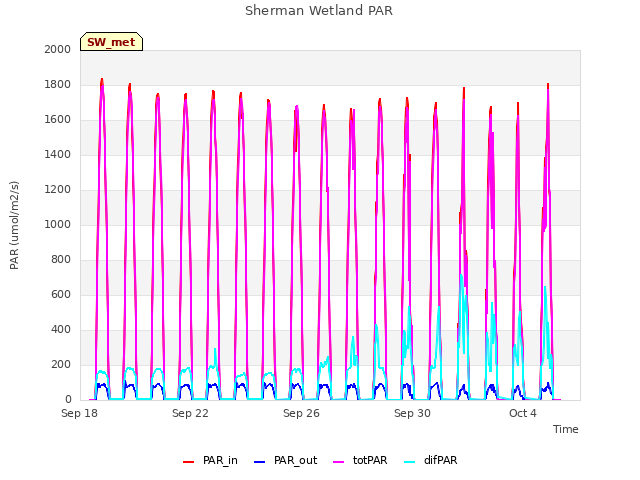Click the Sep 18 x-axis tick label
640x480 pixels.
79,413
